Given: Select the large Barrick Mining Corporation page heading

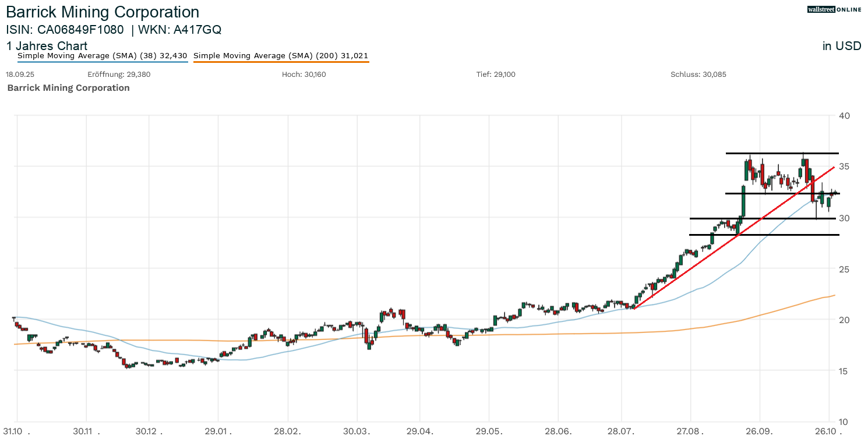Looking at the screenshot, I should pos(103,12).
